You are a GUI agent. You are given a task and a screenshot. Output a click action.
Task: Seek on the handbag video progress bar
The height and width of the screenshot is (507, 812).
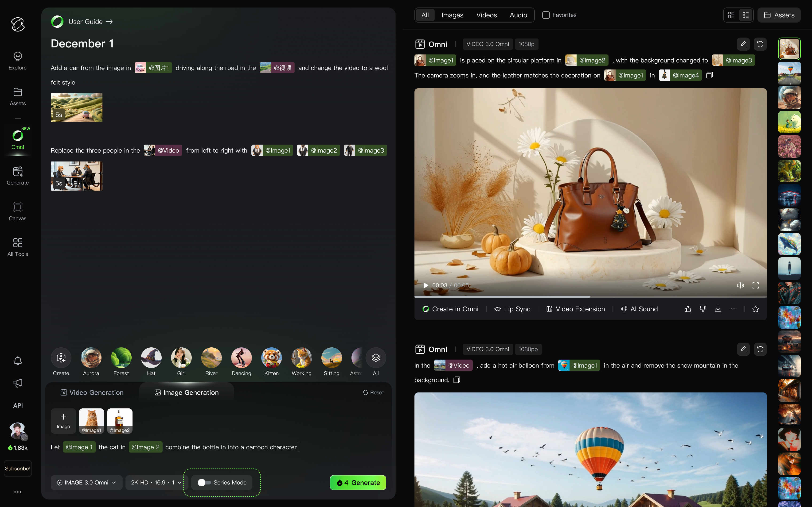(637, 296)
